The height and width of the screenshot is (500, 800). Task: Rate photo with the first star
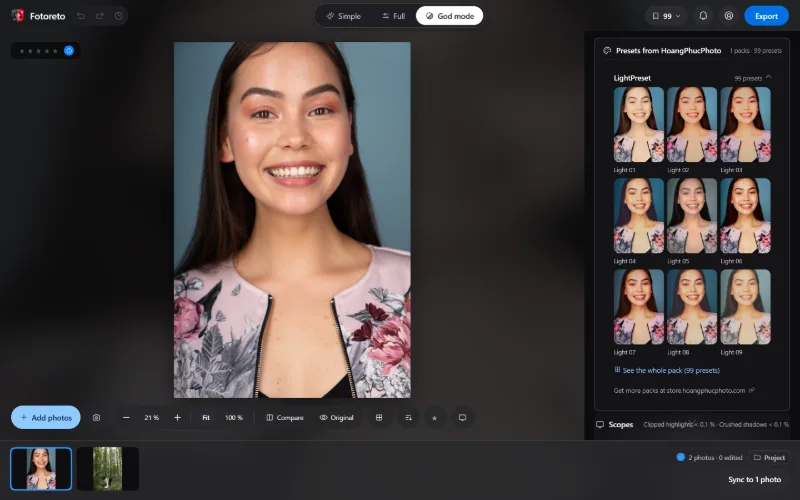[21, 51]
